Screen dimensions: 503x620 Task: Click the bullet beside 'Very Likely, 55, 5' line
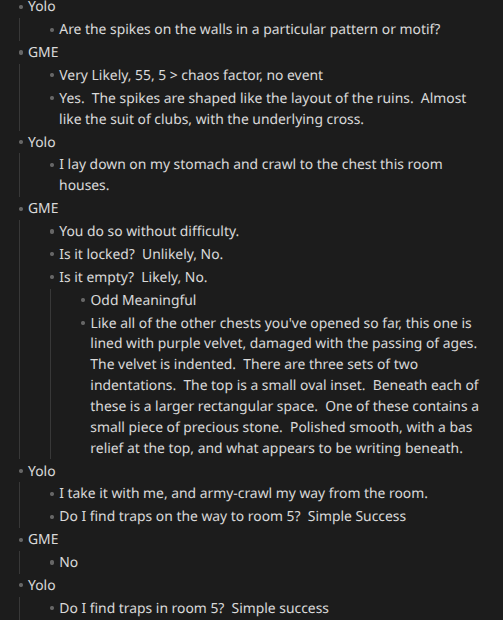coord(52,76)
